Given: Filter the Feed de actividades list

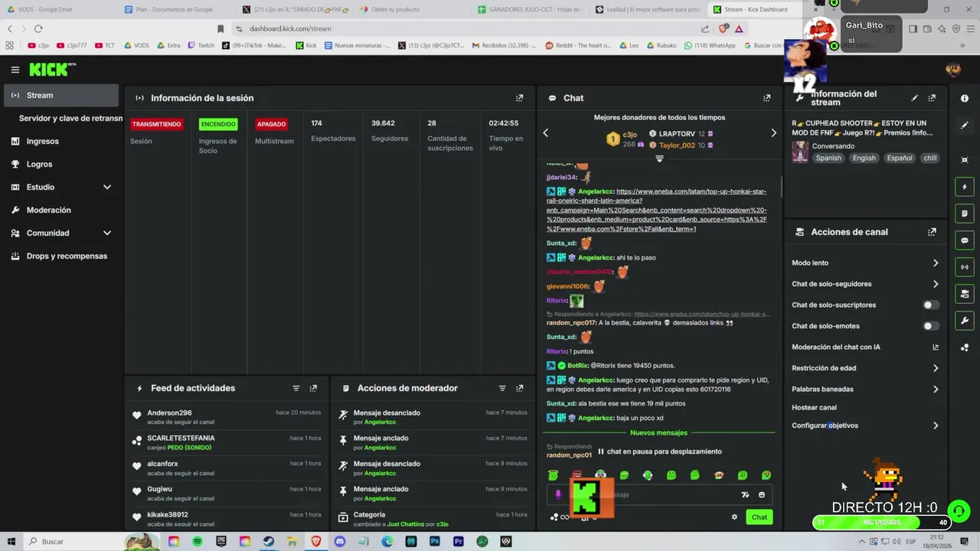Looking at the screenshot, I should (x=296, y=388).
